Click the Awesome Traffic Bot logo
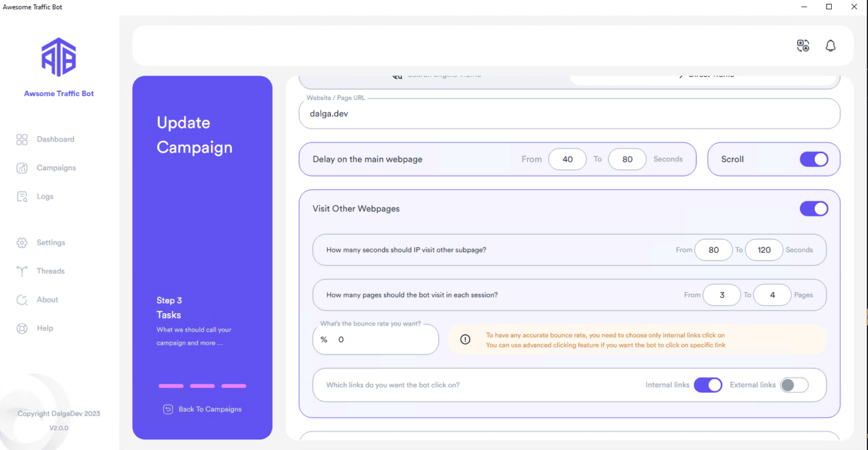Screen dimensions: 868x450 click(x=58, y=58)
